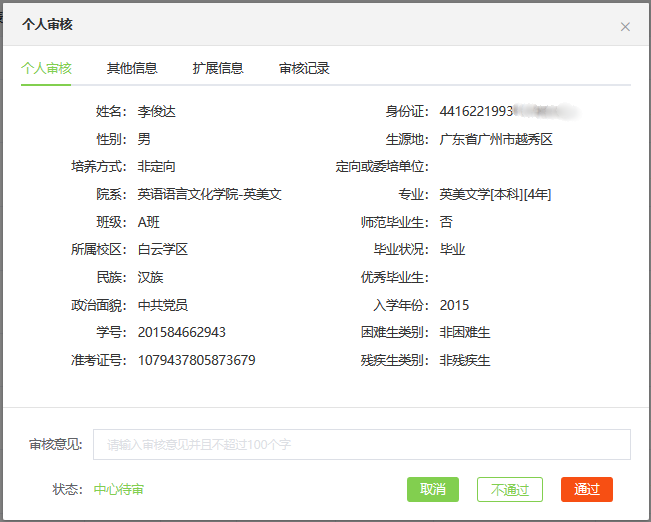Click the 个人审核 dialog title
651x522 pixels.
47,24
